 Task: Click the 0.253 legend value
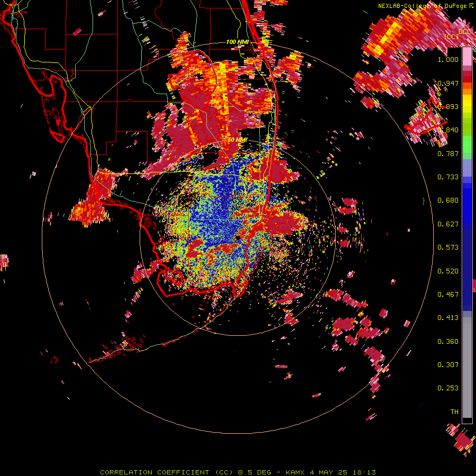tap(448, 388)
